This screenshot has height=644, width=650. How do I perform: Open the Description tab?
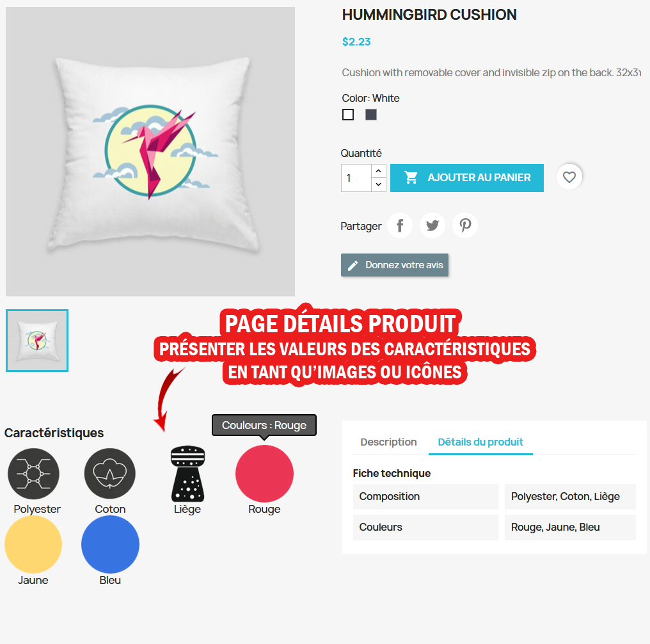388,442
